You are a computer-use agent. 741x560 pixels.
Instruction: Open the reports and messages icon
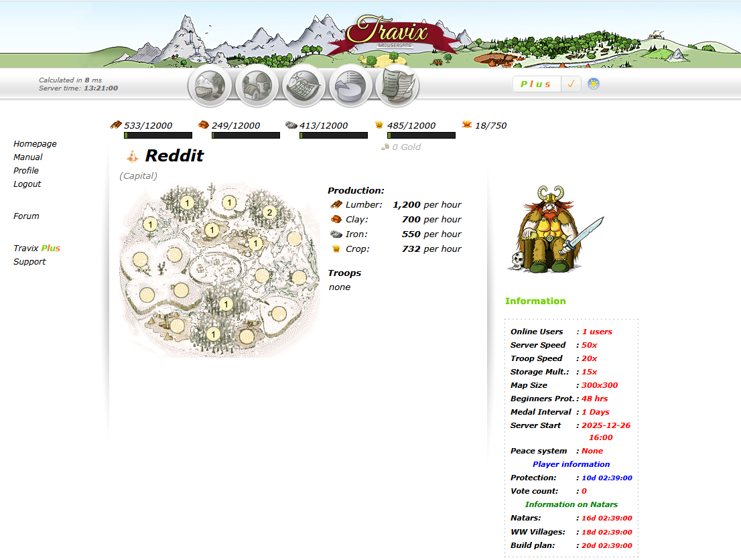[397, 86]
